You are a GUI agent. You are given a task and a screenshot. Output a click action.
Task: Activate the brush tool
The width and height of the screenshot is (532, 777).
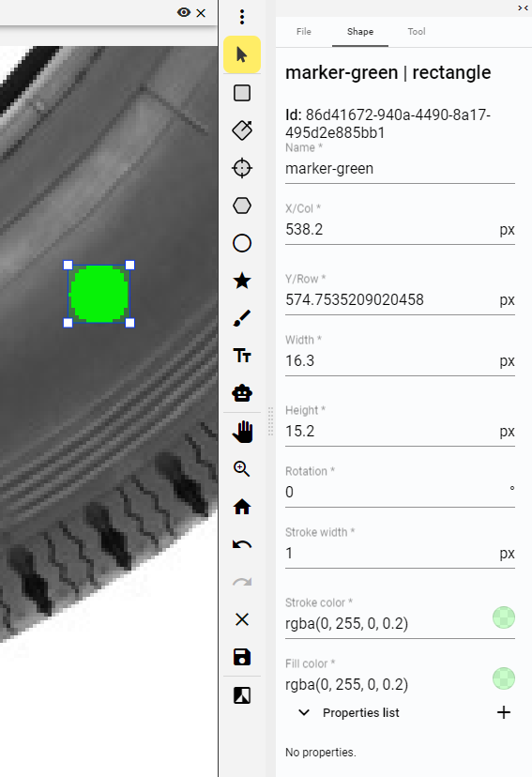click(x=242, y=319)
